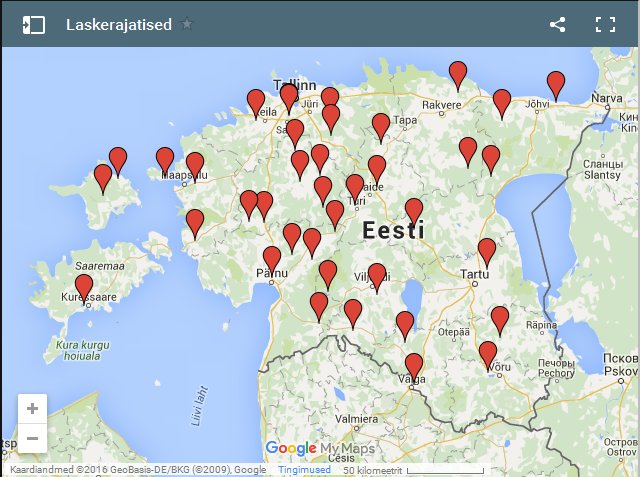This screenshot has height=477, width=640.
Task: Open map in fullscreen view
Action: (605, 25)
